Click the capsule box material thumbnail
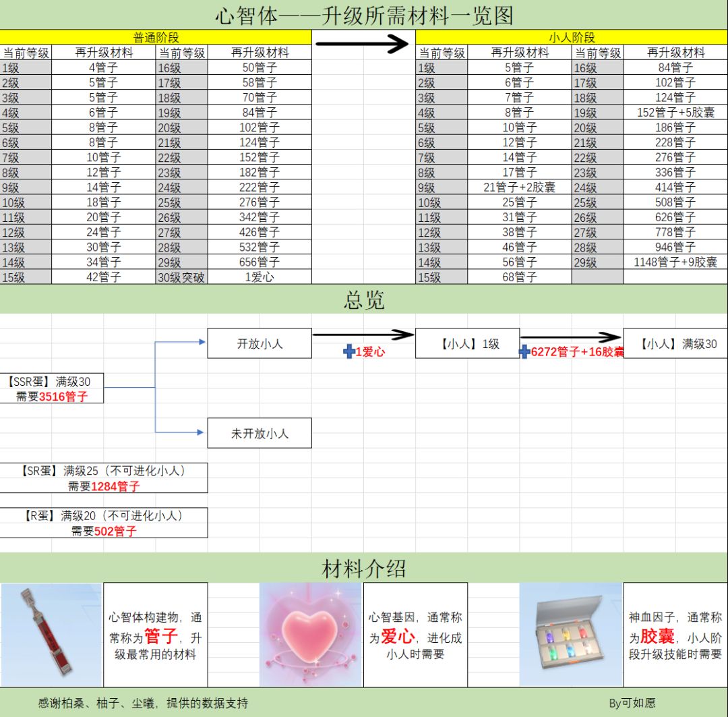The height and width of the screenshot is (717, 728). pos(571,635)
